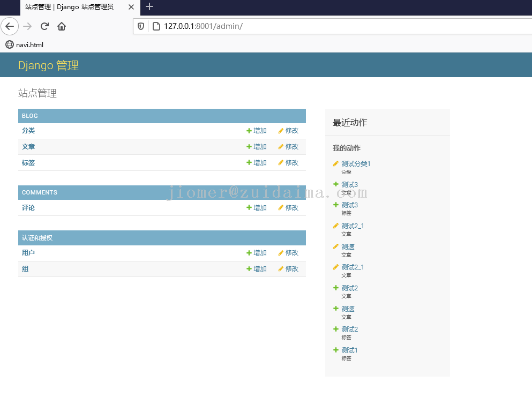Click 修改 in the 分类 row
The width and height of the screenshot is (532, 397).
288,131
